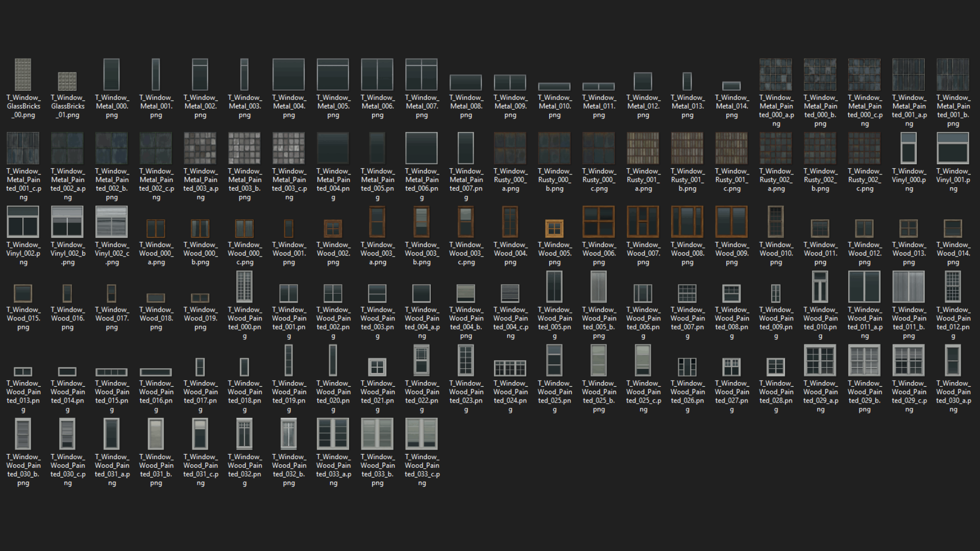Pick T_Window_Wood_Painted_011_b.png texture
The height and width of the screenshot is (551, 980).
[909, 287]
